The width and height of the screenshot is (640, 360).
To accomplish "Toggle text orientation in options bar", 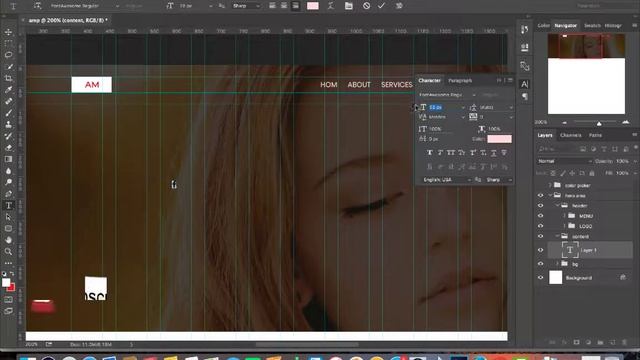I will (x=38, y=6).
